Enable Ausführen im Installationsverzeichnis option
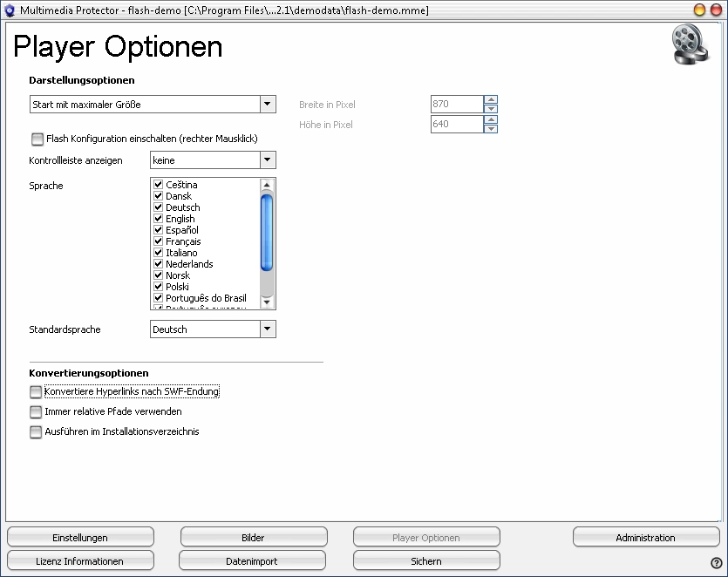Image resolution: width=728 pixels, height=577 pixels. 36,432
